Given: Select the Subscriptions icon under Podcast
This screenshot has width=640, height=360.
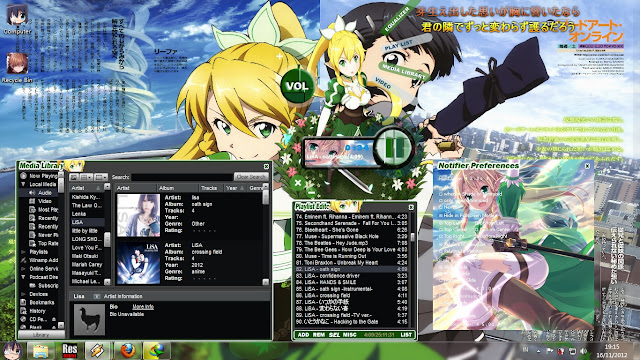Looking at the screenshot, I should click(32, 286).
